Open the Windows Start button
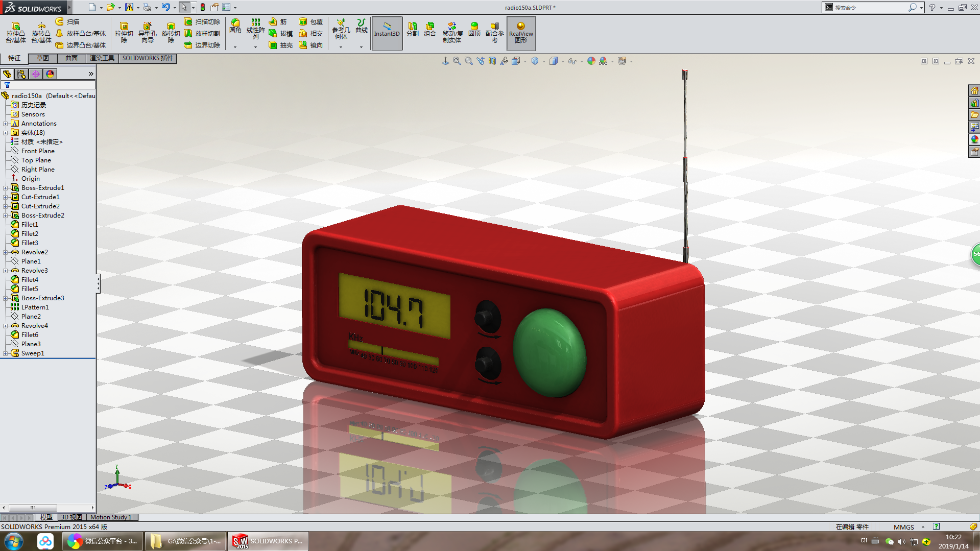Image resolution: width=980 pixels, height=551 pixels. tap(13, 541)
